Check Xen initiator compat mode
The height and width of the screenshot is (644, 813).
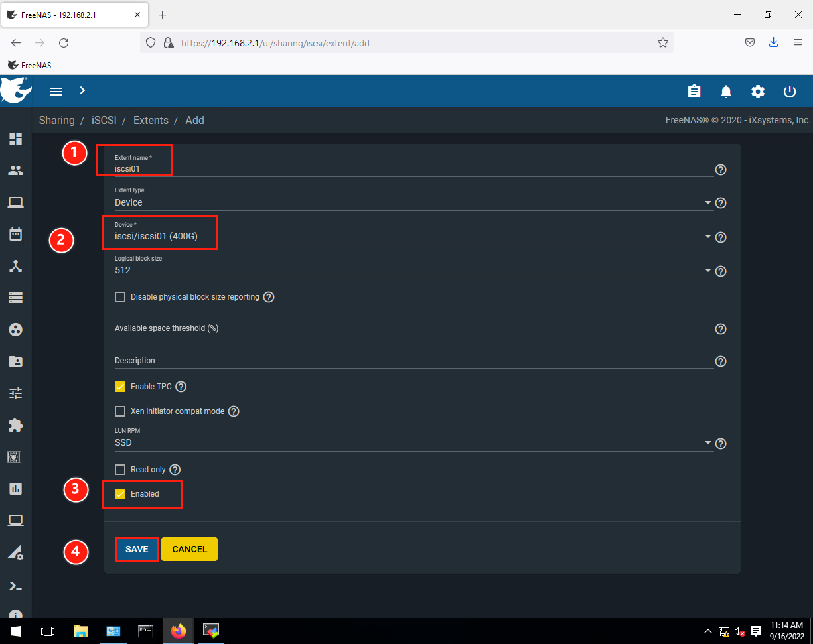point(120,411)
